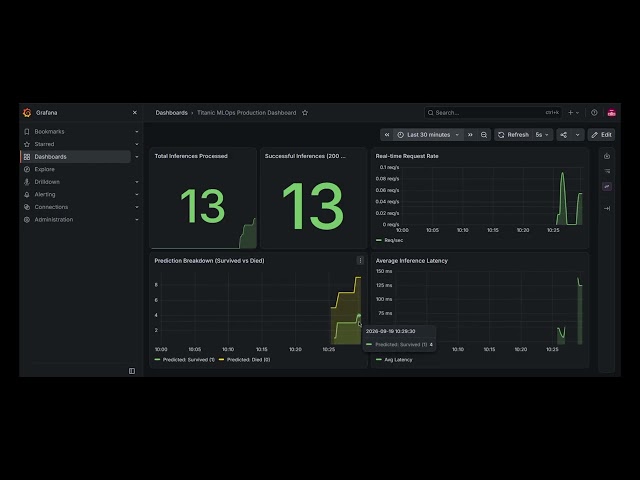Screen dimensions: 640x480
Task: Click the Dashboards grid icon in sidebar
Action: 27,157
